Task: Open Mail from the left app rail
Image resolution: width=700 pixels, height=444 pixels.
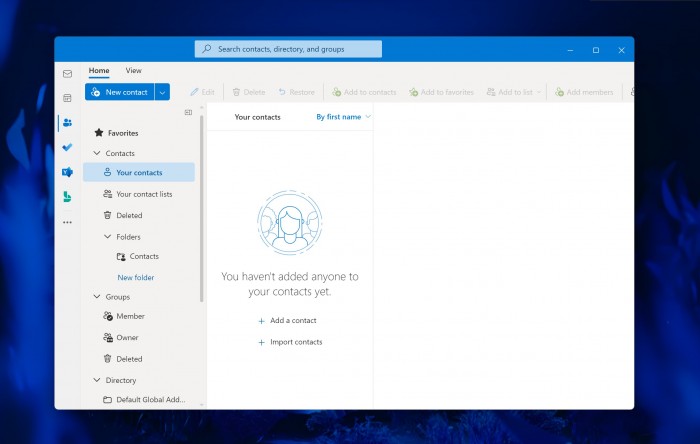Action: [67, 74]
